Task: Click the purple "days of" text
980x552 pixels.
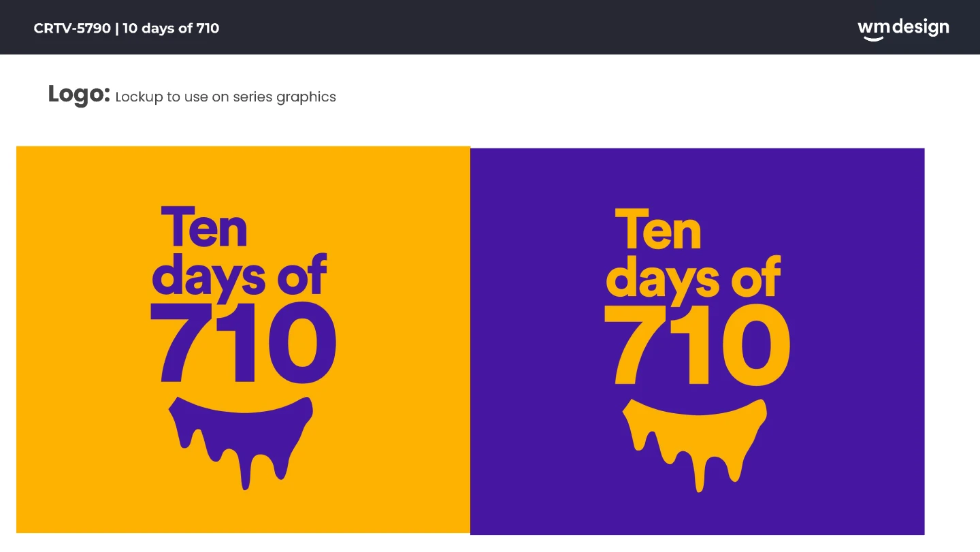Action: [x=240, y=276]
